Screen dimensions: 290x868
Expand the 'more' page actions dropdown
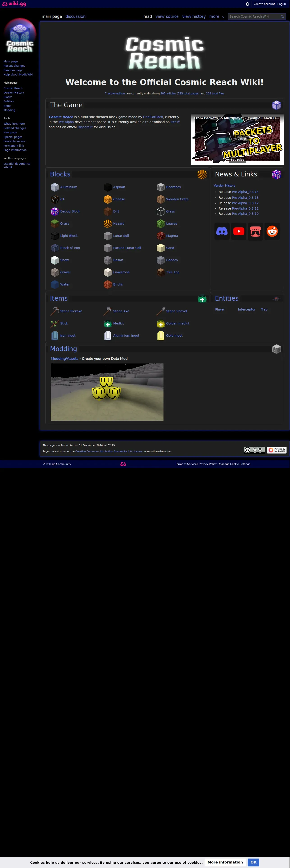217,16
